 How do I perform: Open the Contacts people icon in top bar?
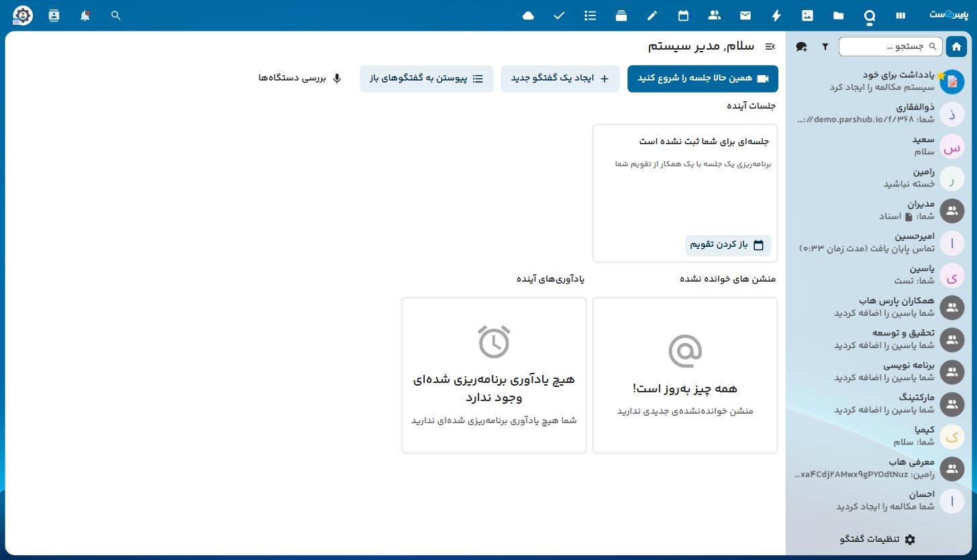pos(715,15)
